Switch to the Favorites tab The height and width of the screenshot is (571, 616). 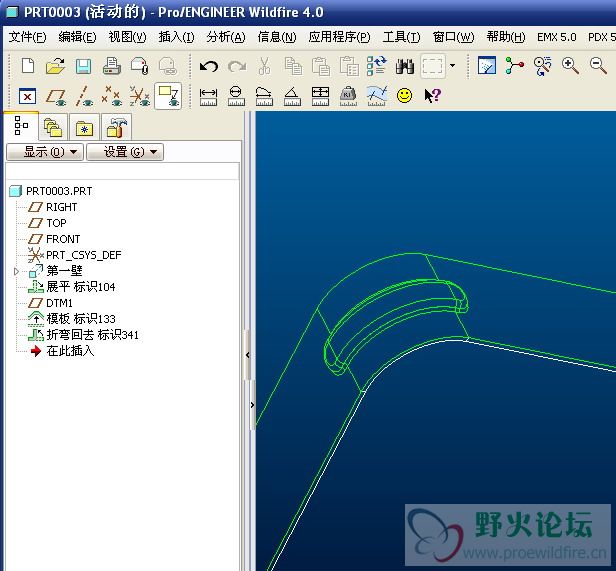[x=84, y=127]
